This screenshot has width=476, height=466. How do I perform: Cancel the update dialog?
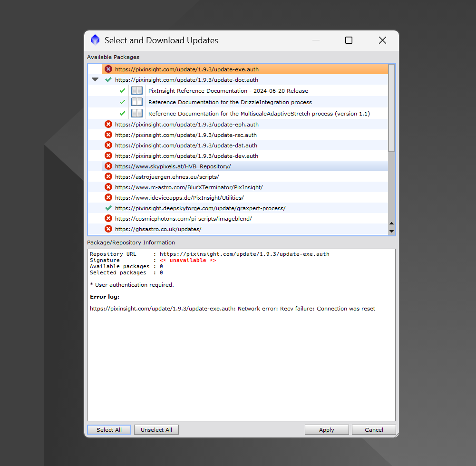point(374,429)
